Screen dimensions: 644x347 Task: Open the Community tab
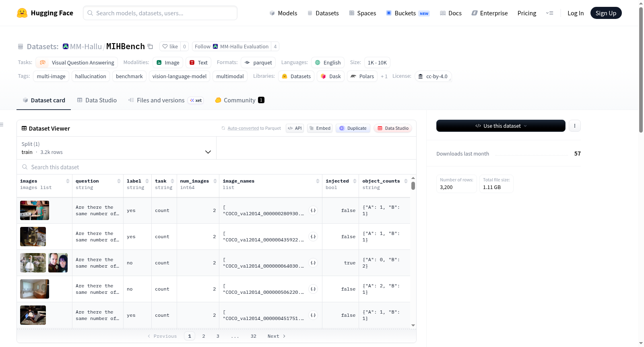click(x=239, y=100)
